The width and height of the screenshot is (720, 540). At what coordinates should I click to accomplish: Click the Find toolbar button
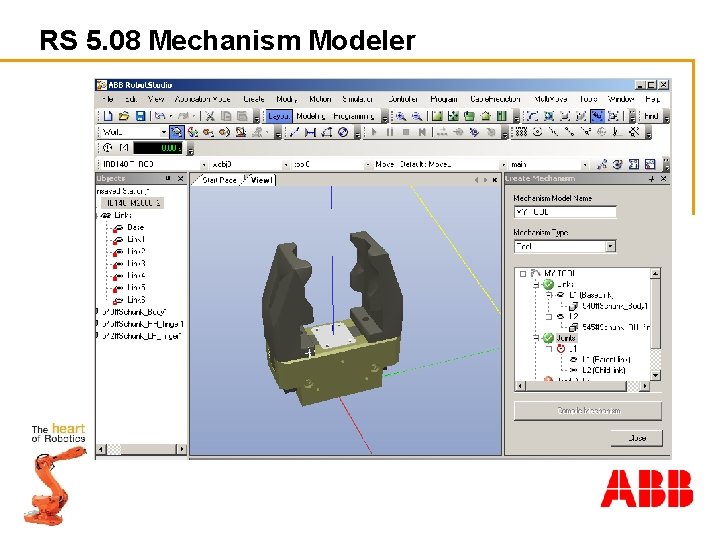(651, 116)
